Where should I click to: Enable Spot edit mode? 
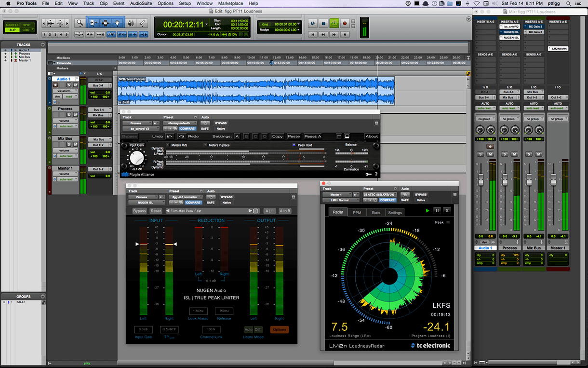pyautogui.click(x=27, y=25)
